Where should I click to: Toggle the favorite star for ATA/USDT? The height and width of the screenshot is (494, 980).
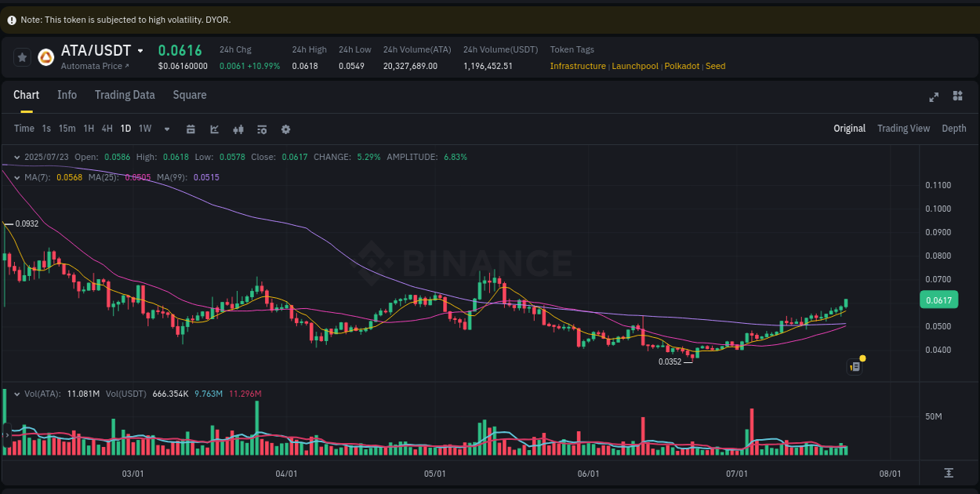coord(22,56)
